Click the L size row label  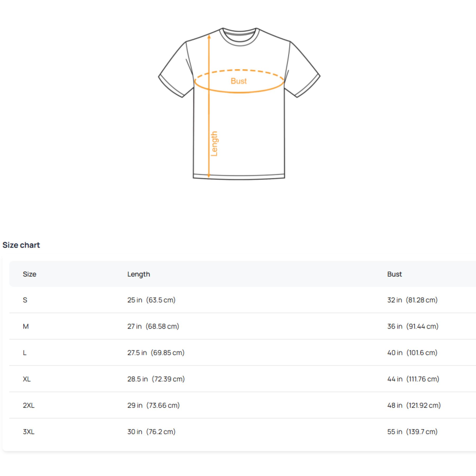coord(25,353)
